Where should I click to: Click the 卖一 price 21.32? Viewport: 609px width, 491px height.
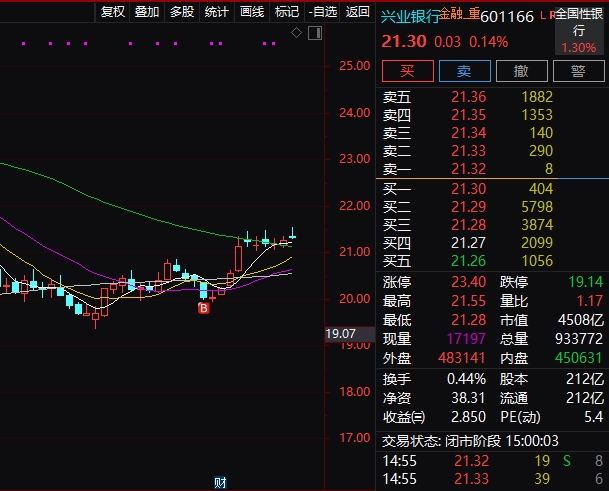coord(468,169)
